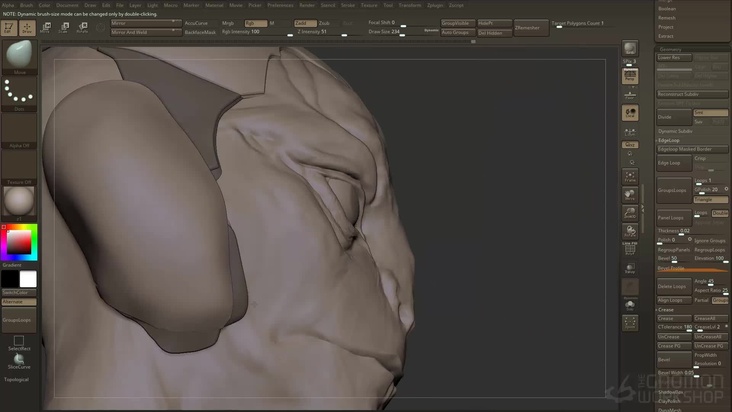Open the Brush menu
The image size is (732, 412).
[x=27, y=5]
